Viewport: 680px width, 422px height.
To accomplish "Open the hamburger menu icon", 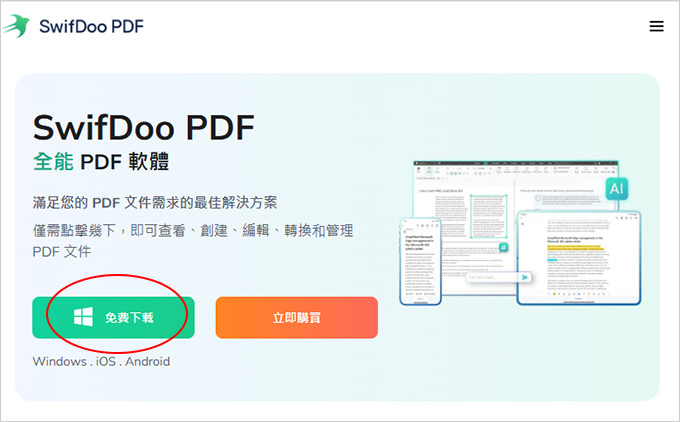I will point(656,26).
